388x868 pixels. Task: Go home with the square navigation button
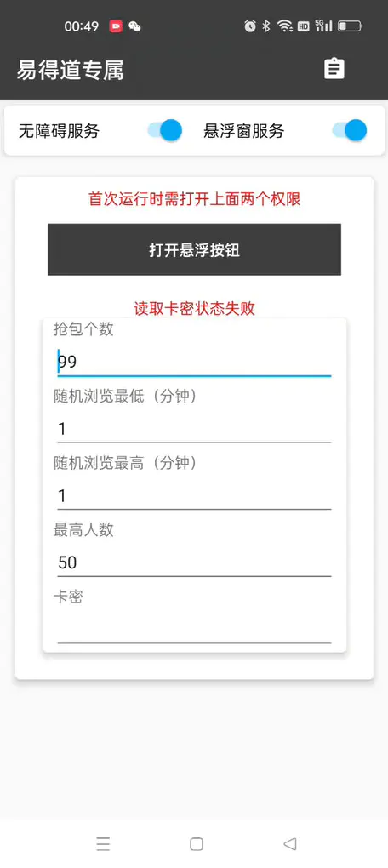pyautogui.click(x=197, y=843)
